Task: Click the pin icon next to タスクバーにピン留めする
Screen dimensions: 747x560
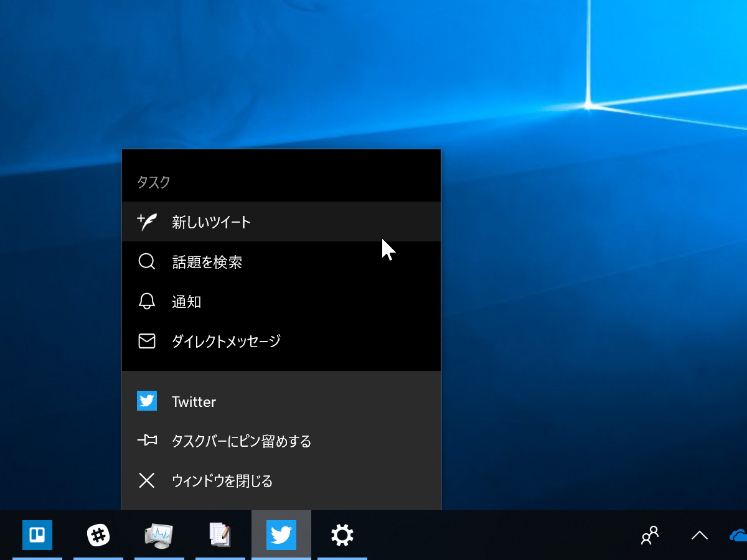Action: click(147, 441)
